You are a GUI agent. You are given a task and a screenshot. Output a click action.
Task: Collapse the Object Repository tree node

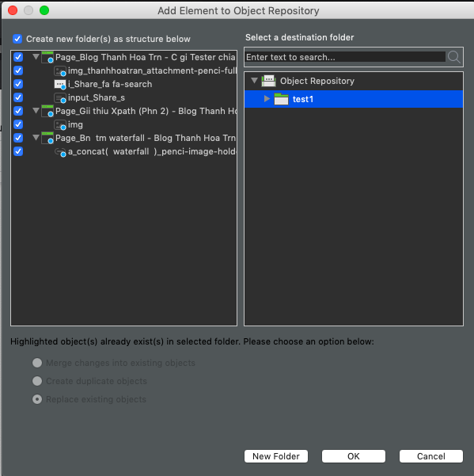tap(255, 81)
